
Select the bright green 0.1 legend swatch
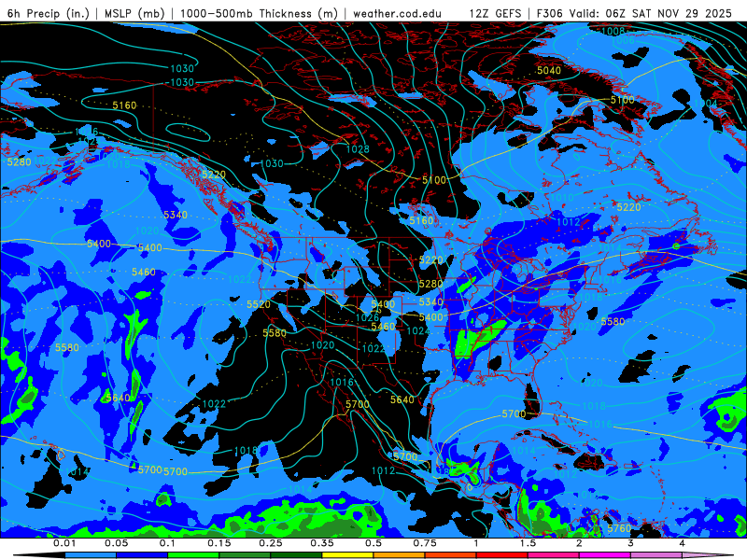(x=193, y=555)
